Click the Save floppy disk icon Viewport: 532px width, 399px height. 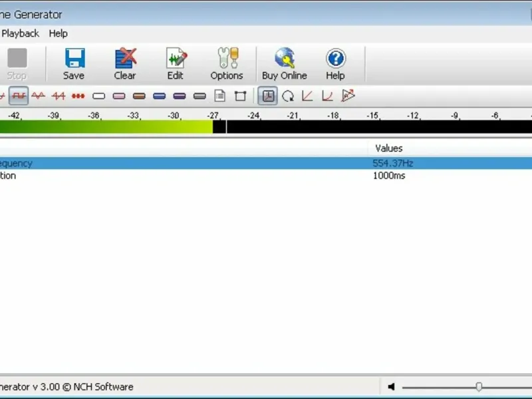pos(74,58)
